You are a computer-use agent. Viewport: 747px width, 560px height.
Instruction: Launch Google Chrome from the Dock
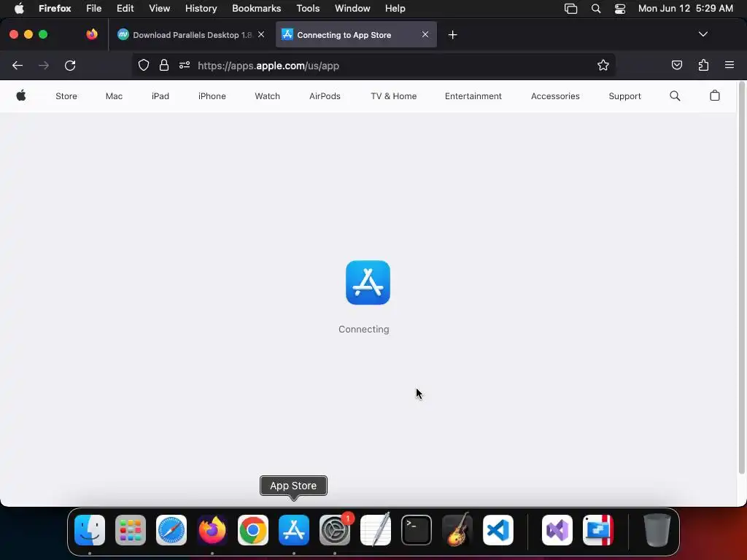[x=253, y=530]
